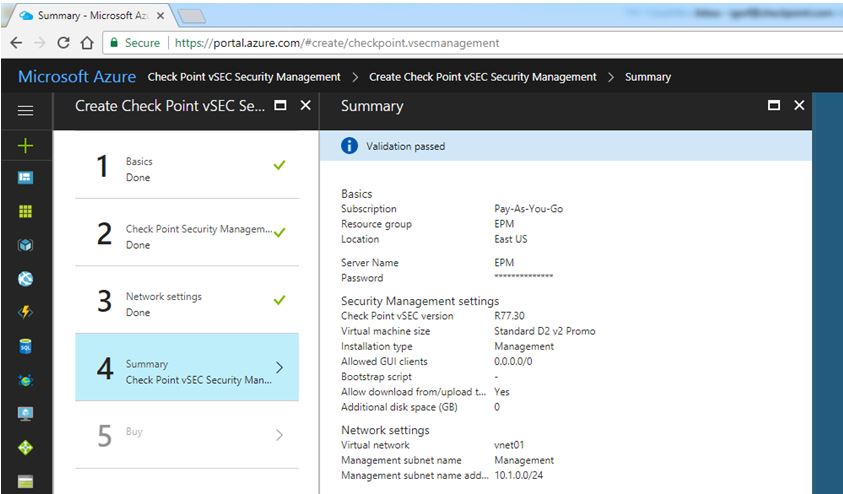Open All resources grid icon
Image resolution: width=843 pixels, height=494 pixels.
point(25,211)
